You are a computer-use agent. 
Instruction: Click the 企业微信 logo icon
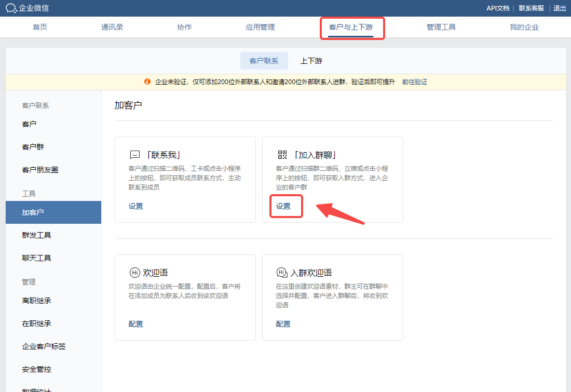click(x=11, y=8)
